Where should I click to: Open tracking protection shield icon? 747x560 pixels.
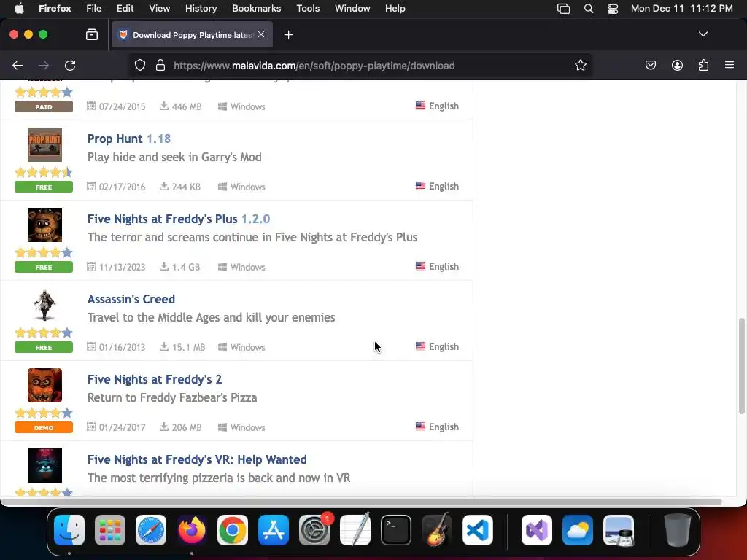coord(139,65)
